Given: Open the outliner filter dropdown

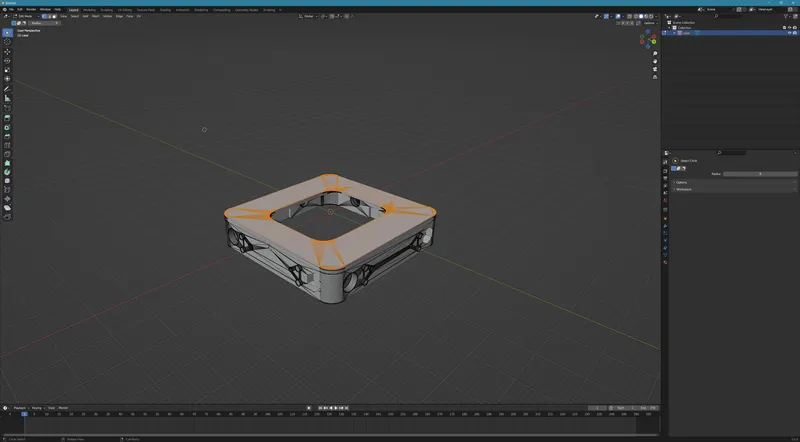Looking at the screenshot, I should point(788,16).
